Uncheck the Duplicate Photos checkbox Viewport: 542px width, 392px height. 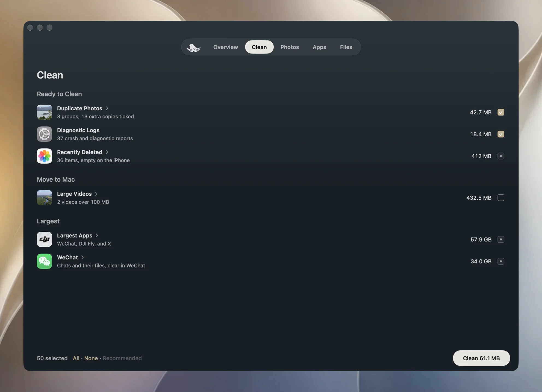click(x=501, y=112)
